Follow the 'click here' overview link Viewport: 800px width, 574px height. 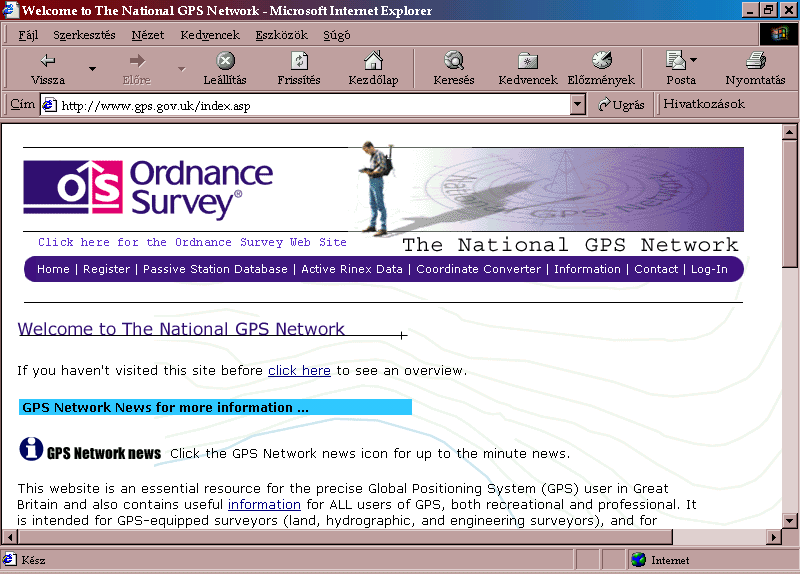(x=299, y=370)
